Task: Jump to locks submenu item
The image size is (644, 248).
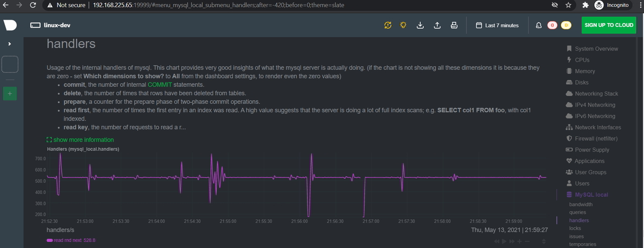Action: [575, 229]
